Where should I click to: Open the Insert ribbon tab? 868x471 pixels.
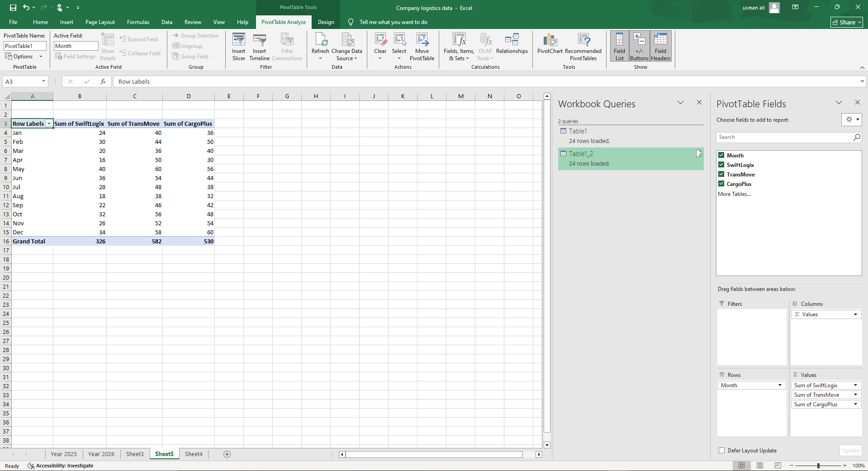tap(66, 22)
